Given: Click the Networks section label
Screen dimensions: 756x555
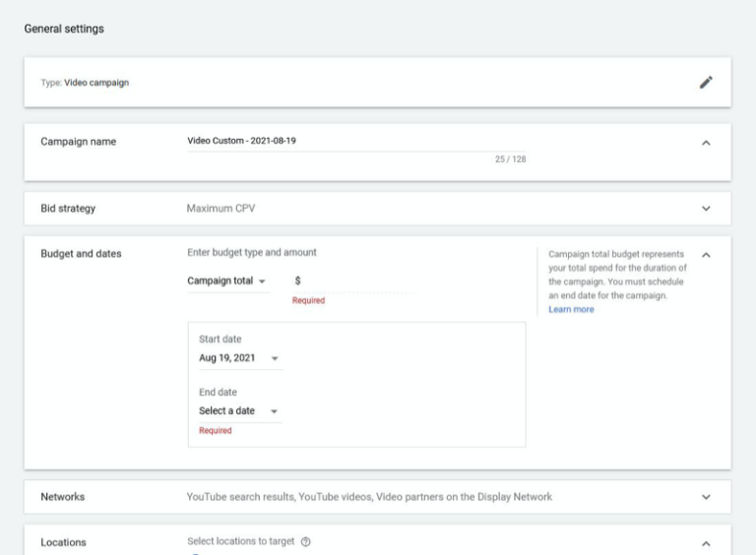Looking at the screenshot, I should pyautogui.click(x=63, y=497).
